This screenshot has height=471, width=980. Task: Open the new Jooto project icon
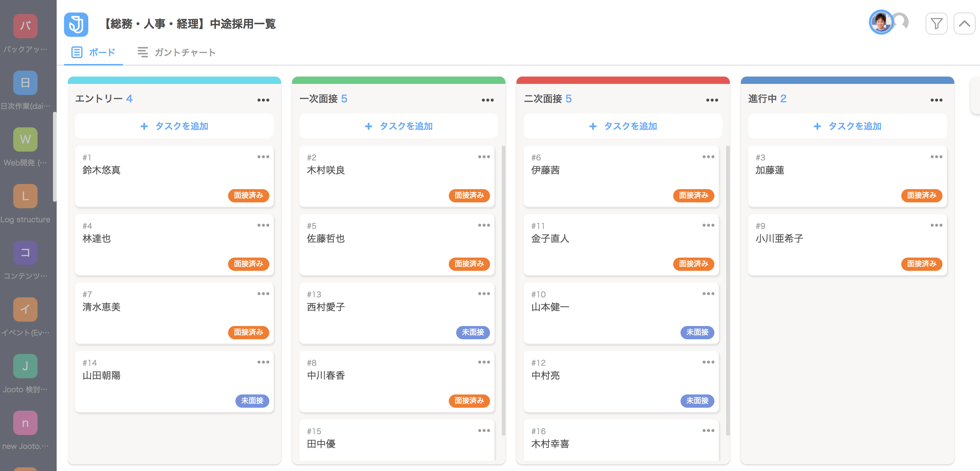pyautogui.click(x=25, y=423)
